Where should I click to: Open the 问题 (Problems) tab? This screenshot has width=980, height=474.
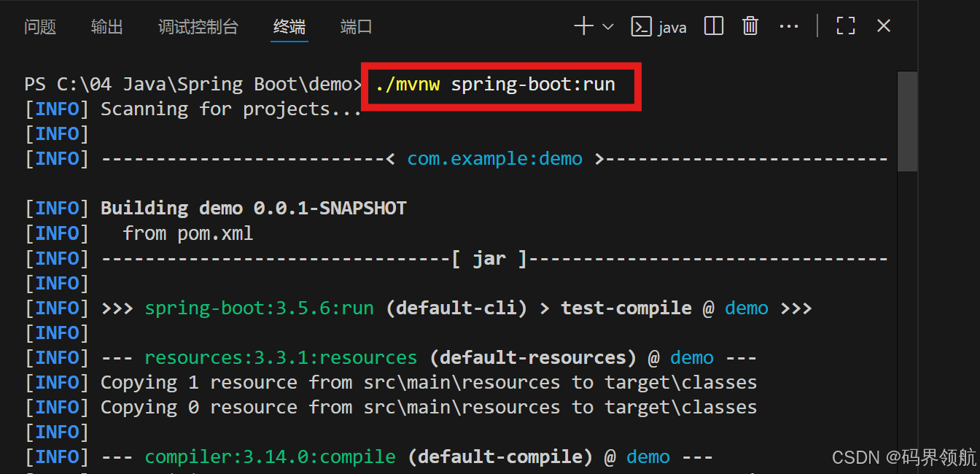point(40,27)
